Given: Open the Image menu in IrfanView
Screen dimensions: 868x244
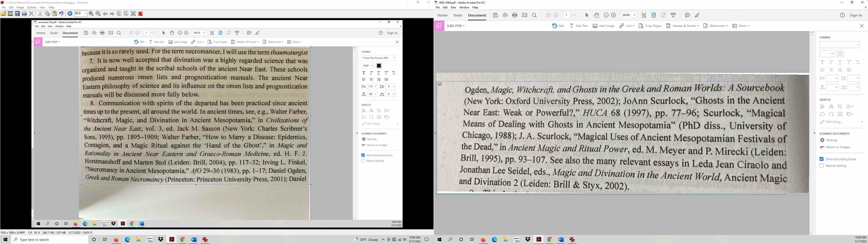Looking at the screenshot, I should 20,7.
